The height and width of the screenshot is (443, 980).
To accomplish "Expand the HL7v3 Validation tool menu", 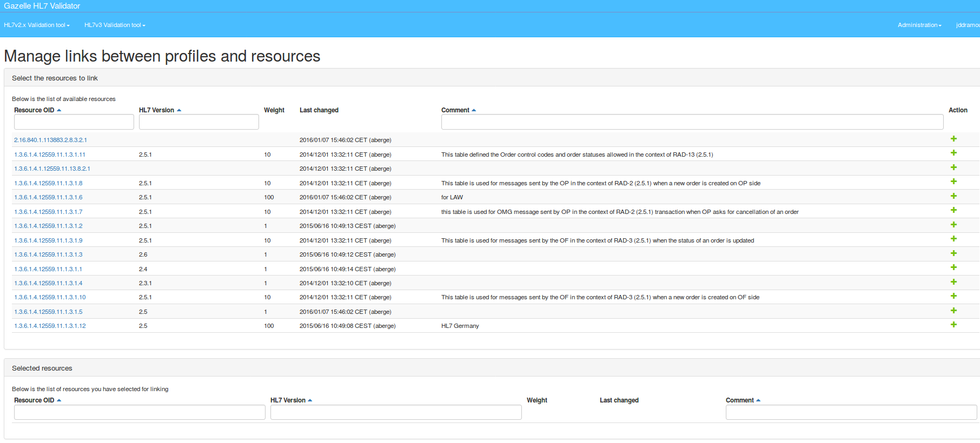I will click(115, 25).
